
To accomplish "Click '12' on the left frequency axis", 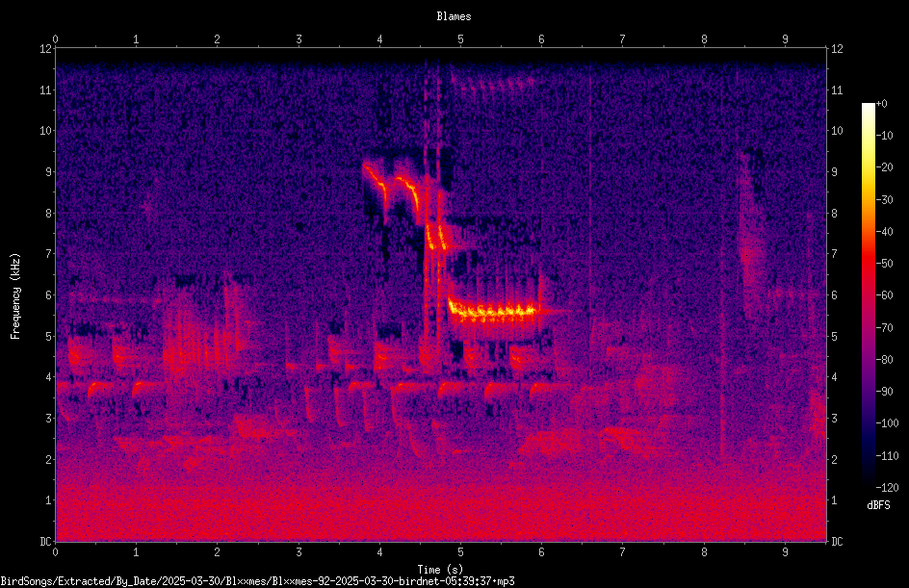I will (x=45, y=49).
